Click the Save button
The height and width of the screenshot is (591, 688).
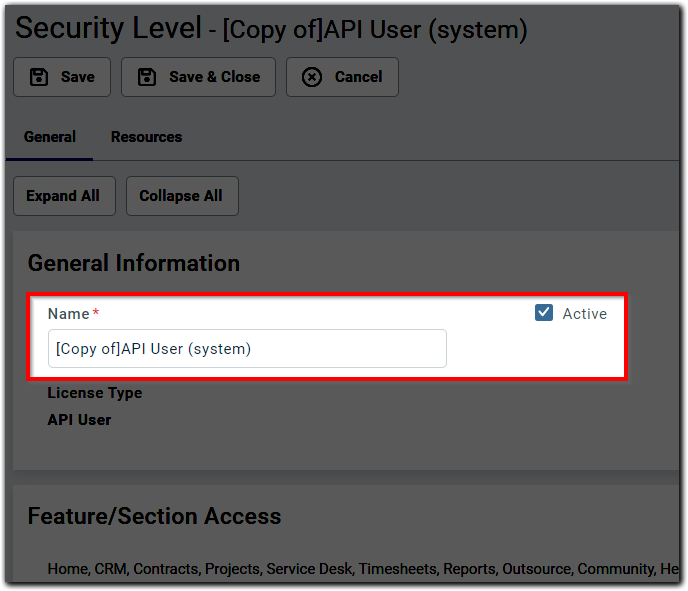click(x=62, y=77)
